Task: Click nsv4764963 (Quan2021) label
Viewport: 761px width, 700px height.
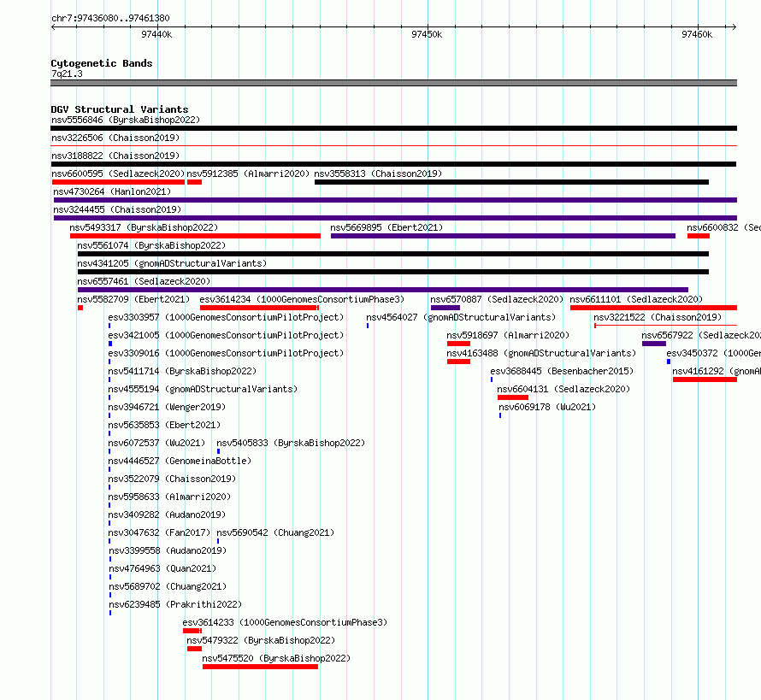Action: click(162, 568)
